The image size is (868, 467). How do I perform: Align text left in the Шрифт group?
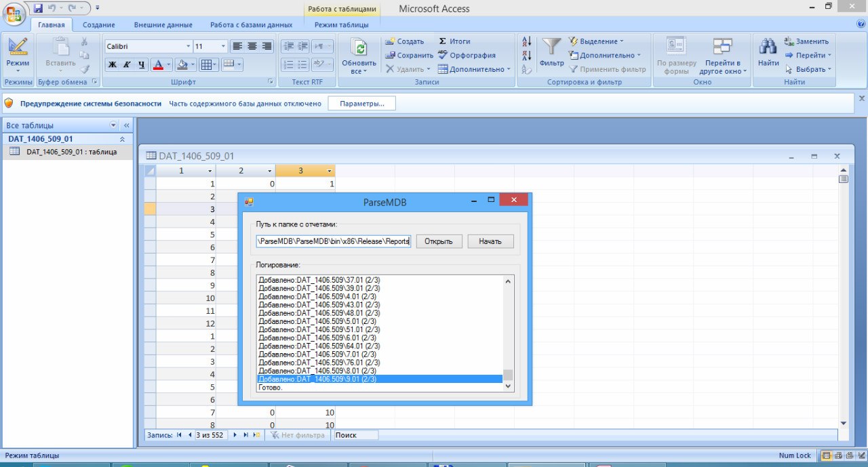click(x=237, y=46)
